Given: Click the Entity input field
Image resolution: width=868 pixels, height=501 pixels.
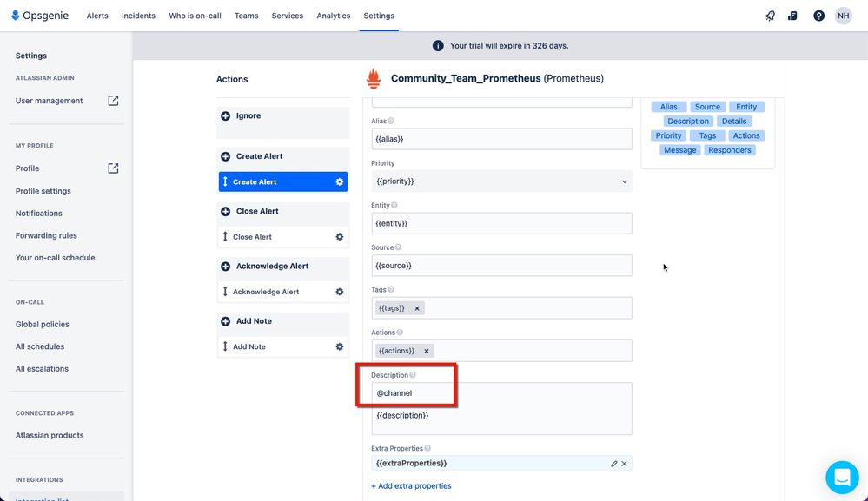Looking at the screenshot, I should click(501, 223).
